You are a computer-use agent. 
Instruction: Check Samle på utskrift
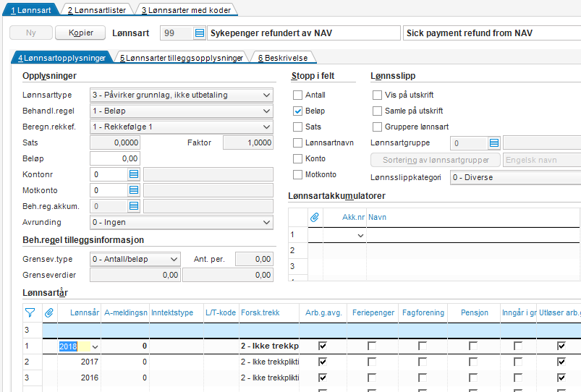(x=377, y=111)
